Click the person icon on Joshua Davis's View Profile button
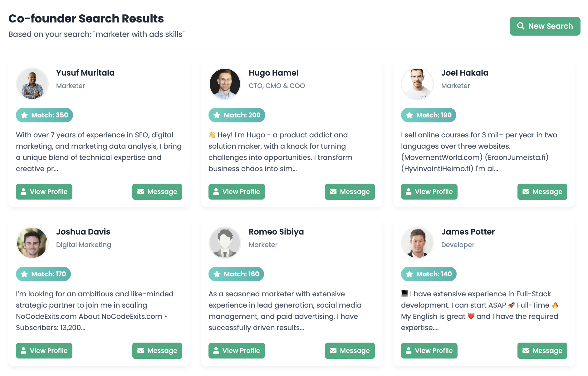Image resolution: width=588 pixels, height=376 pixels. (23, 351)
